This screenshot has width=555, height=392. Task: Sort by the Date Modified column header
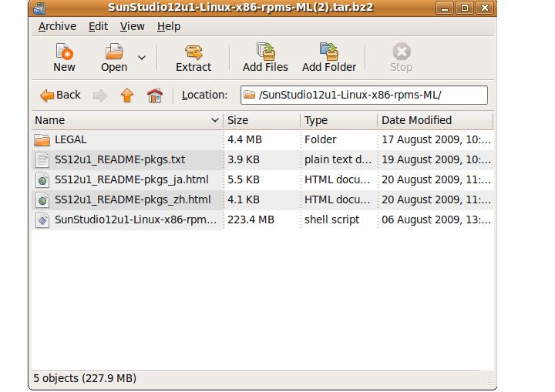[436, 120]
